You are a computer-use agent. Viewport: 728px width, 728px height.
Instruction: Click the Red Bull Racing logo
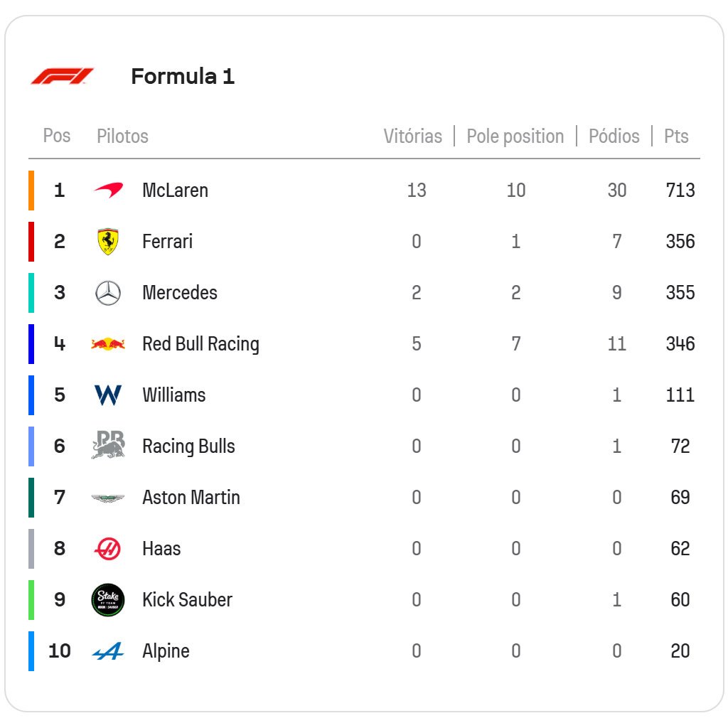pos(108,344)
